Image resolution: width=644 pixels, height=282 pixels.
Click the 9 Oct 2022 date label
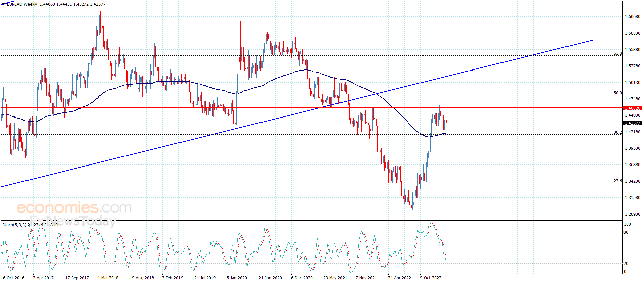click(x=431, y=278)
